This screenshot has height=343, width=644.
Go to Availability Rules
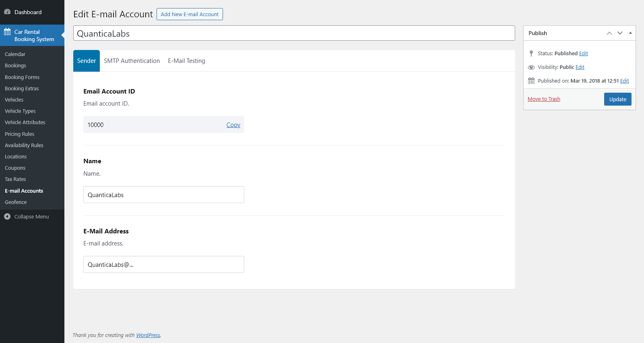point(24,146)
